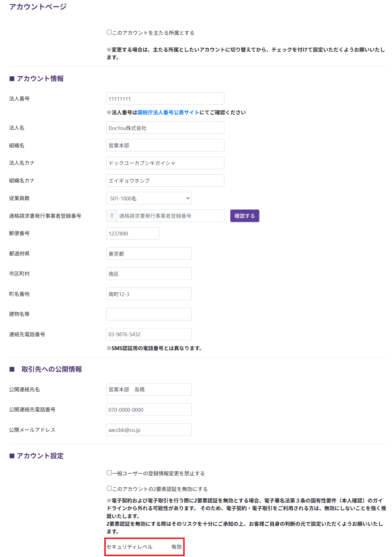
Task: Open the 従業員数 dropdown showing 501-1000名
Action: 149,198
